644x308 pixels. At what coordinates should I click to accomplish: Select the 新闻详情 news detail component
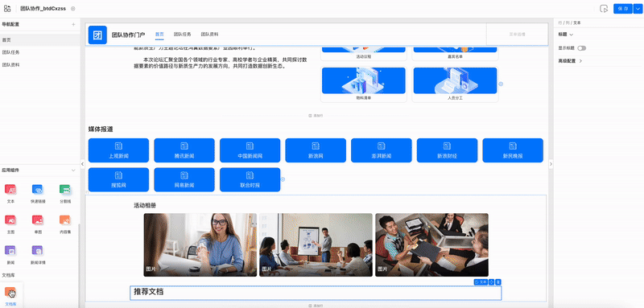pos(37,250)
